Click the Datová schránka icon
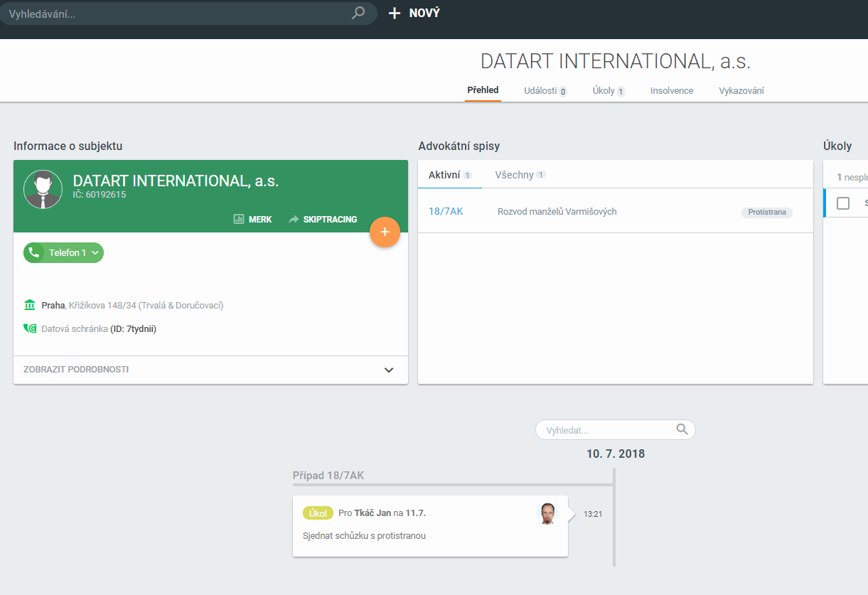Viewport: 868px width, 595px height. click(30, 328)
